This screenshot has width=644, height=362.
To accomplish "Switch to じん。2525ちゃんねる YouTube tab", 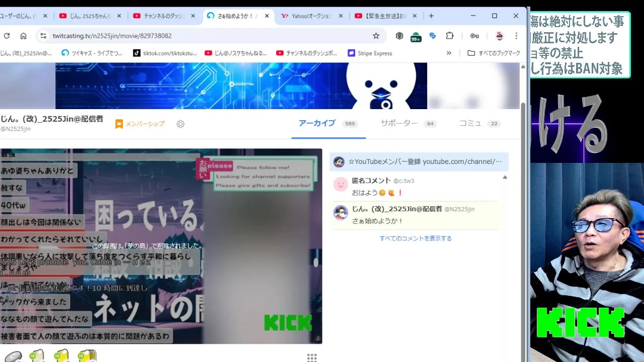I will pos(91,16).
